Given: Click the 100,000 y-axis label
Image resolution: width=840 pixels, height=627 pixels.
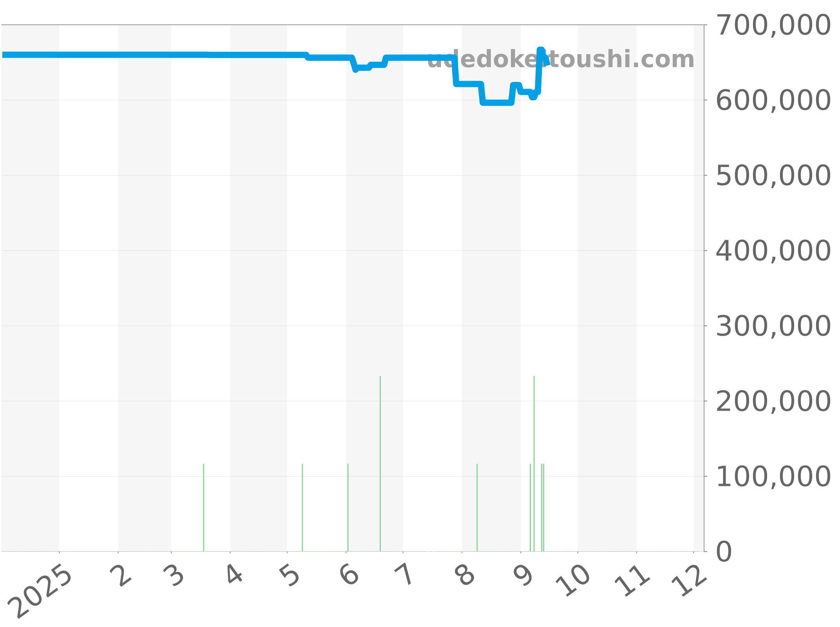Looking at the screenshot, I should click(773, 477).
